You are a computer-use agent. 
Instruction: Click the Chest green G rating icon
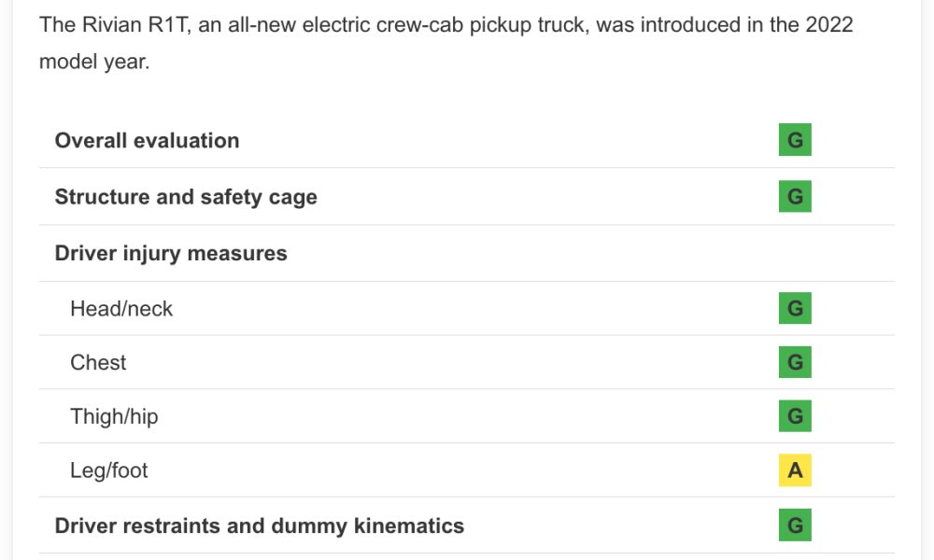pyautogui.click(x=795, y=362)
